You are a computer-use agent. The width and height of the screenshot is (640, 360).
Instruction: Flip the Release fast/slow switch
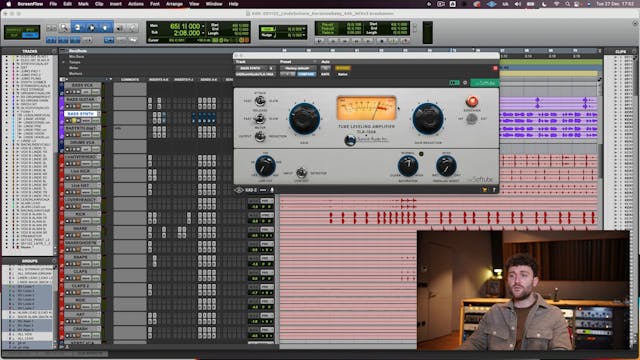(260, 119)
